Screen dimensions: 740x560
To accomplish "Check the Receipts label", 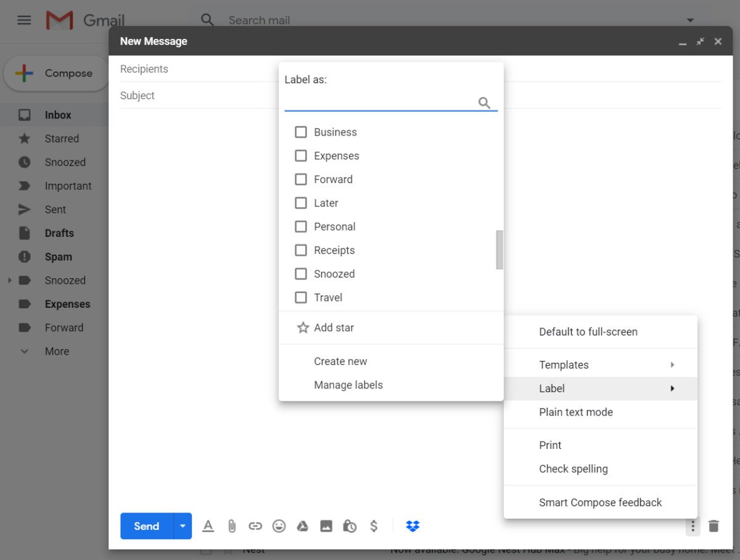I will pyautogui.click(x=301, y=250).
